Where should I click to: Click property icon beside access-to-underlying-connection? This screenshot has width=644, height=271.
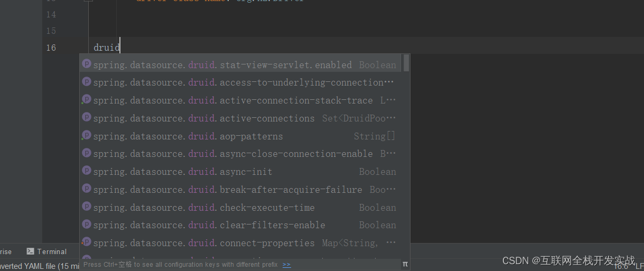(x=87, y=81)
